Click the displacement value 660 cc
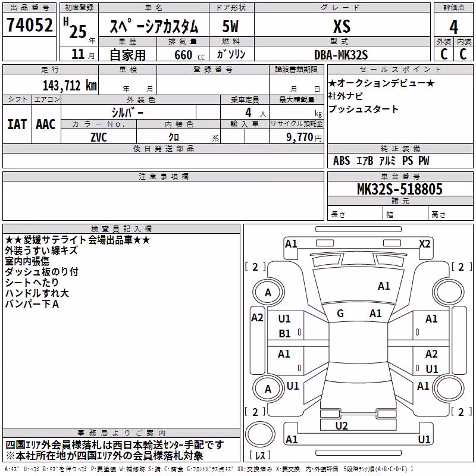 (189, 55)
